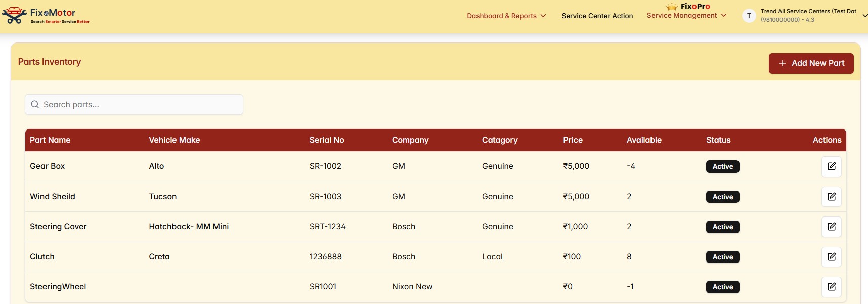Select the SteeringWheel part name
The image size is (868, 304).
point(58,287)
